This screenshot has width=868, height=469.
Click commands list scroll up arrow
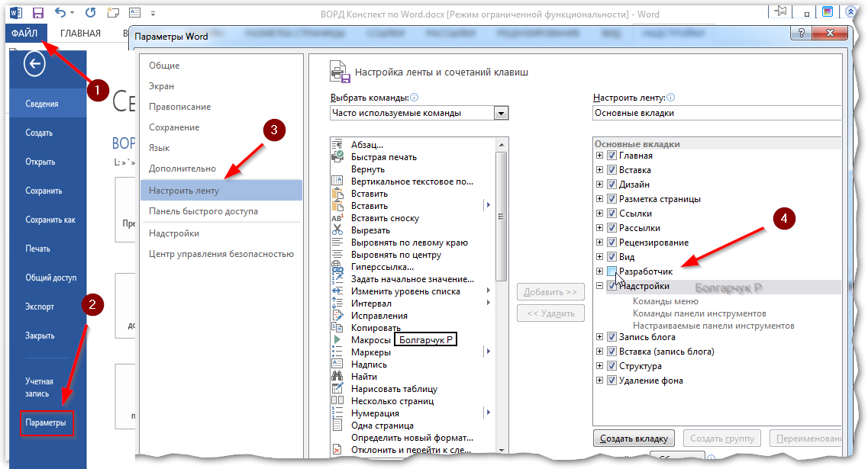502,145
